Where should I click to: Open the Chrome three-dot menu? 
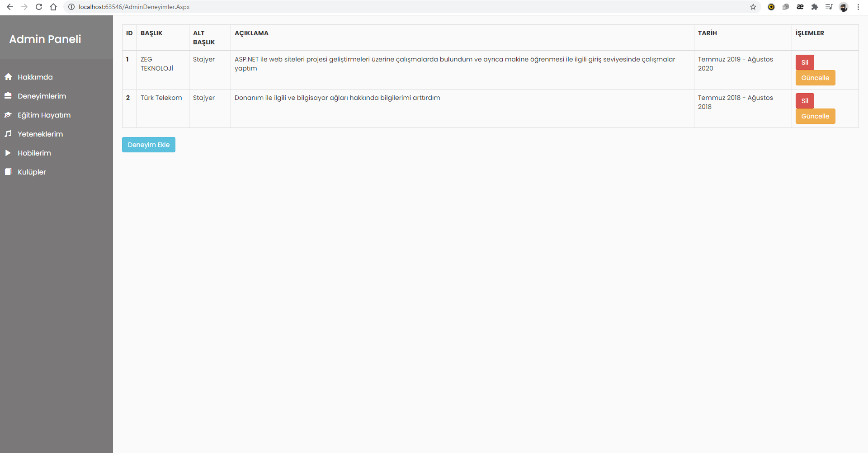click(x=858, y=7)
